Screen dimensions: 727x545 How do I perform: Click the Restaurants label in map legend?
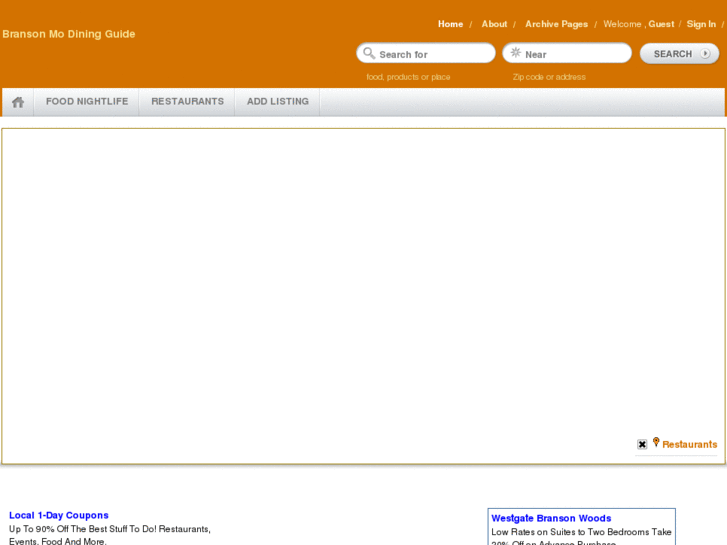(x=689, y=444)
